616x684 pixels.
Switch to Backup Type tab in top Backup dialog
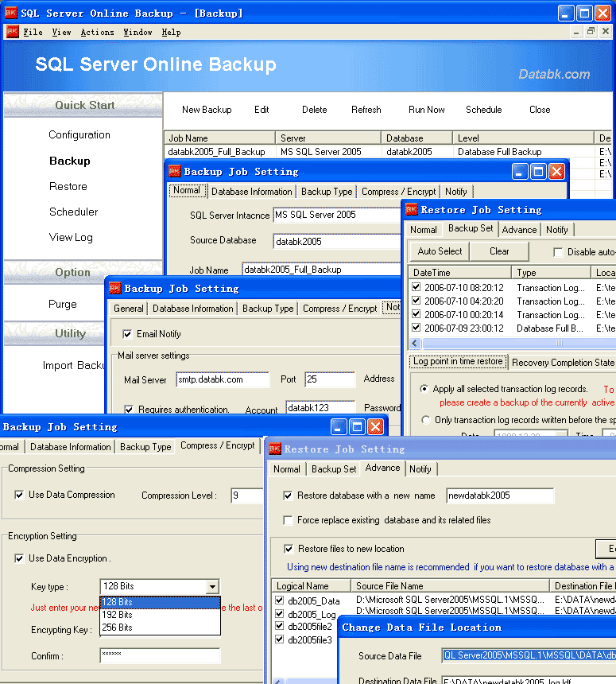pos(327,192)
